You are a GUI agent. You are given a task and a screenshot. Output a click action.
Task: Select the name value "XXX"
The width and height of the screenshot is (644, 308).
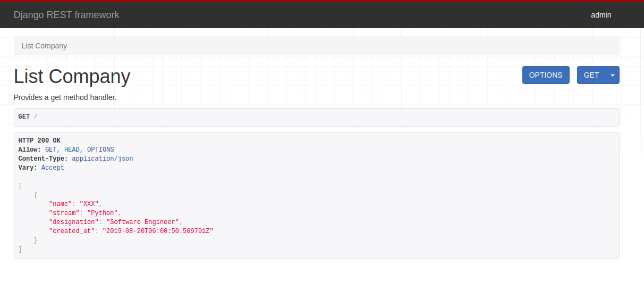click(x=89, y=204)
